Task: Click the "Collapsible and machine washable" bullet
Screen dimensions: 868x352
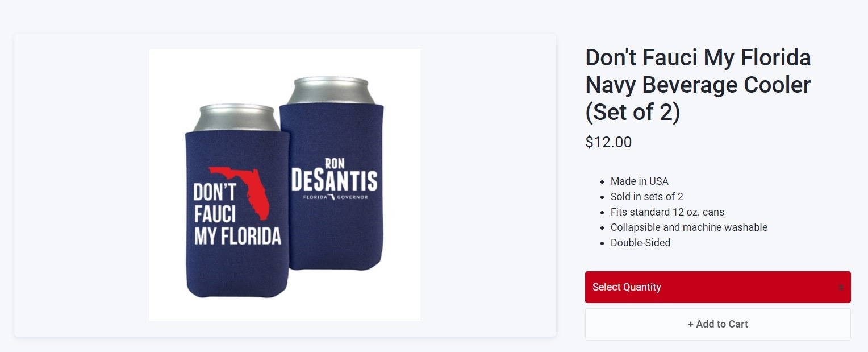Action: tap(689, 227)
